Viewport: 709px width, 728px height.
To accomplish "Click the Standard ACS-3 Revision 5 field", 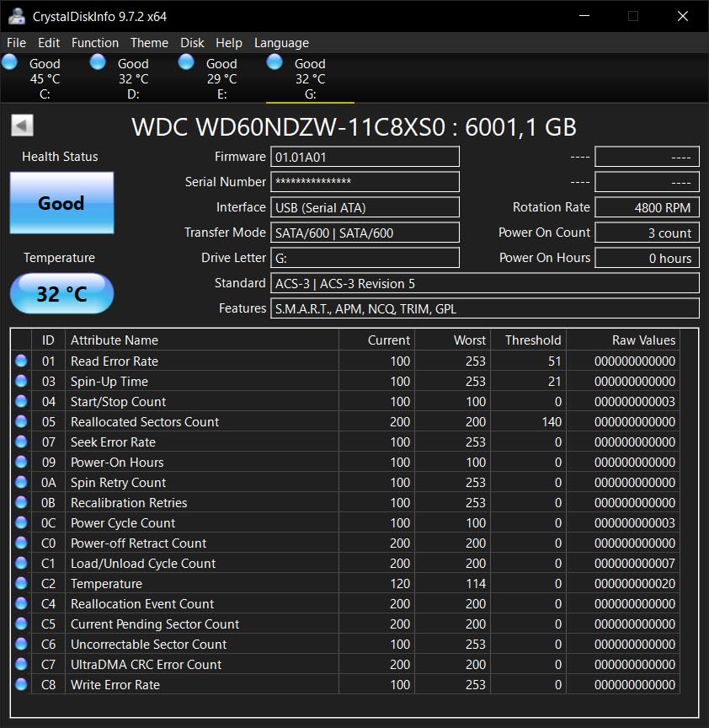I will (485, 283).
